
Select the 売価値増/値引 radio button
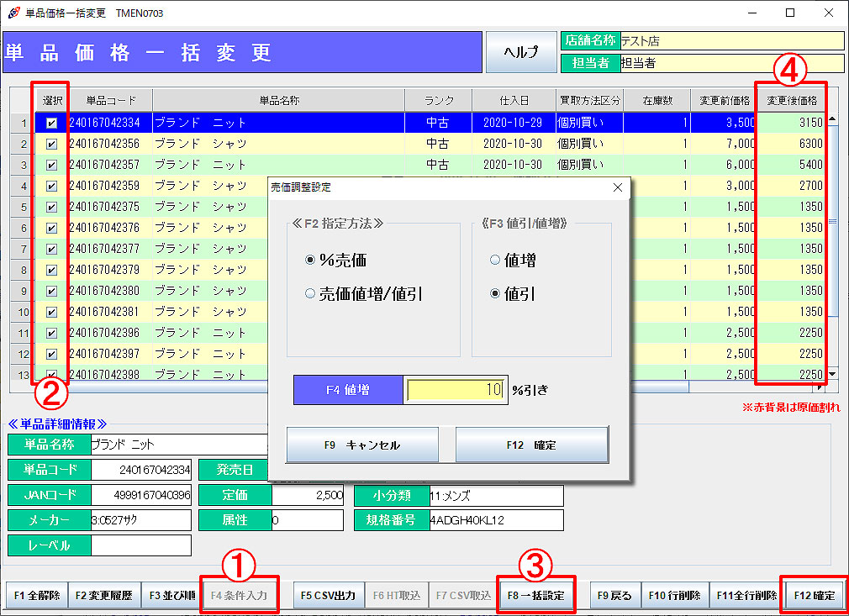(312, 292)
